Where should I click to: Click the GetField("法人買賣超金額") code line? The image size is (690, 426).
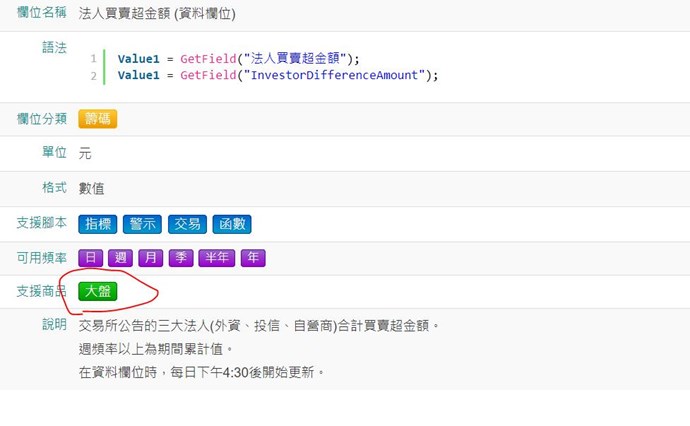tap(238, 59)
